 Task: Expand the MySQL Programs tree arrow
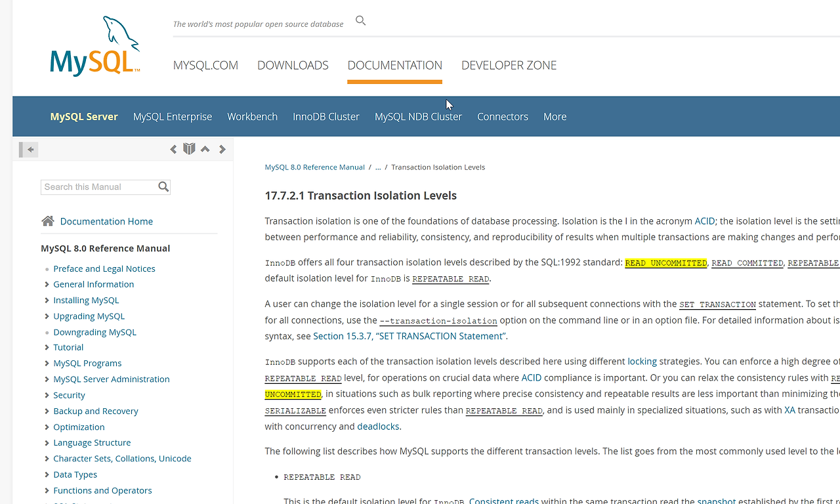click(x=47, y=363)
